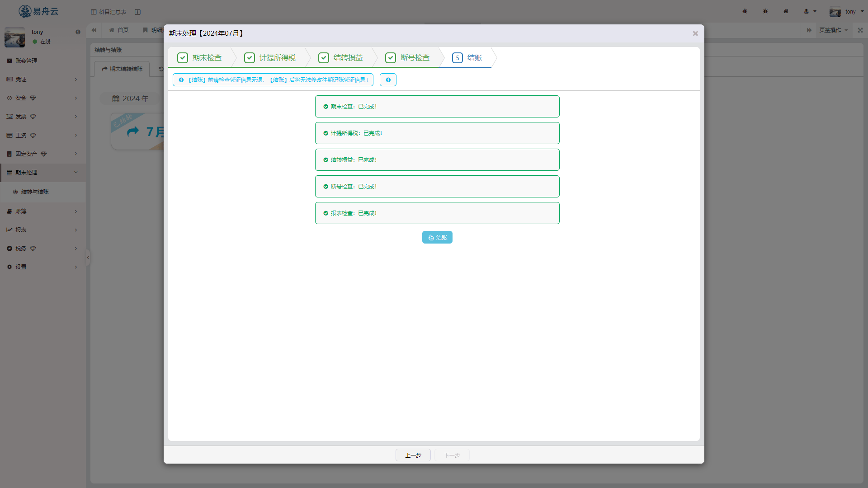This screenshot has height=488, width=868.
Task: Click the tab scroll-right double arrow
Action: (x=809, y=30)
